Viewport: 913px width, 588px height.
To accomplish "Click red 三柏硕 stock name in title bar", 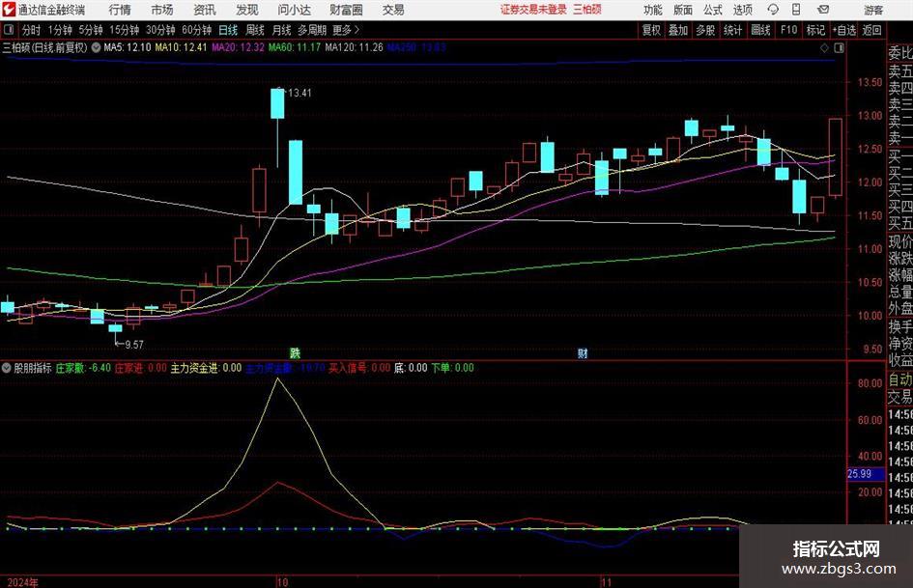I will point(587,10).
